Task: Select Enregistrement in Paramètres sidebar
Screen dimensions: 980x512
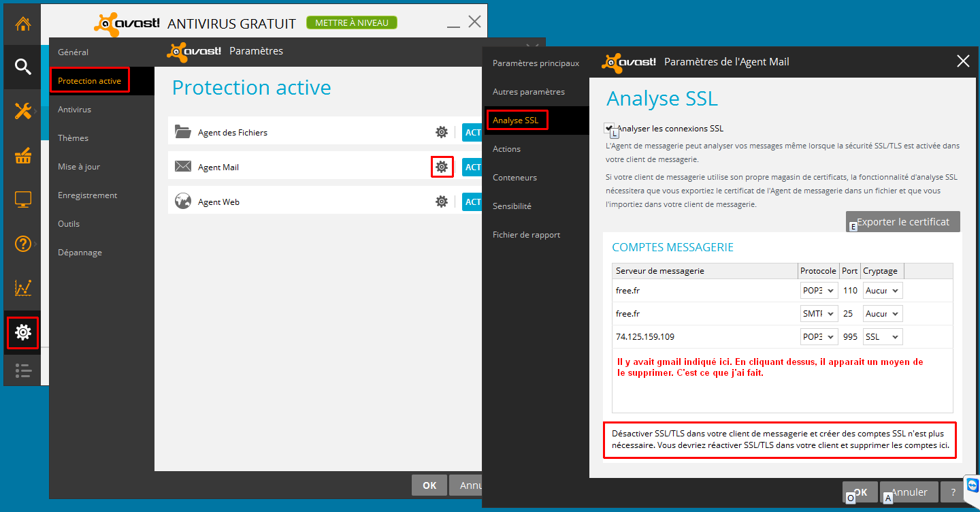Action: (87, 195)
